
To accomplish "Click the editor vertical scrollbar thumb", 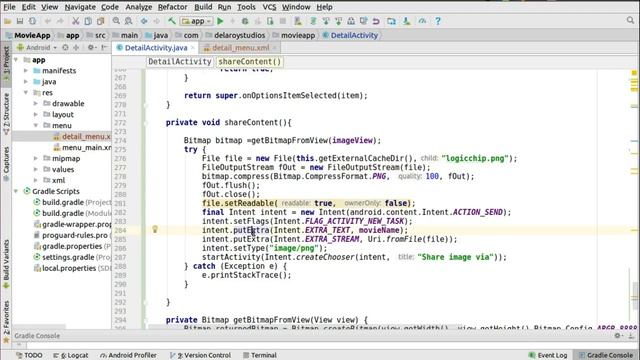I will point(635,296).
